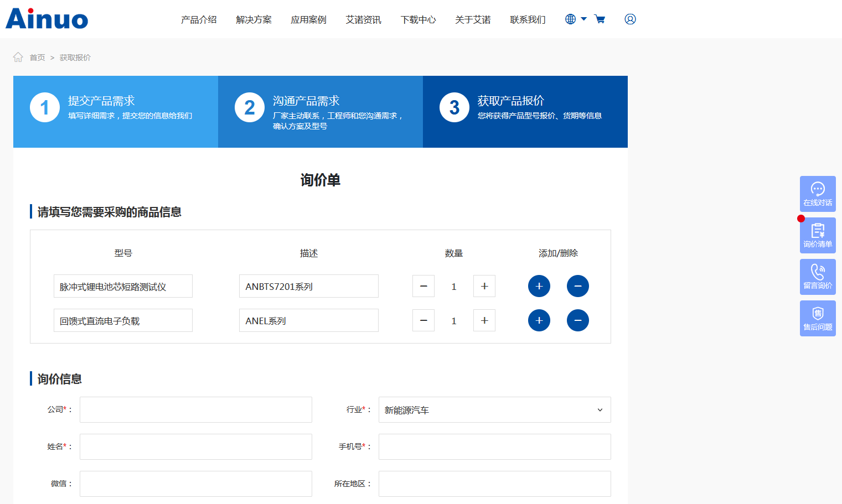Click quantity value in ANEL系列 row
The width and height of the screenshot is (842, 504).
(454, 321)
